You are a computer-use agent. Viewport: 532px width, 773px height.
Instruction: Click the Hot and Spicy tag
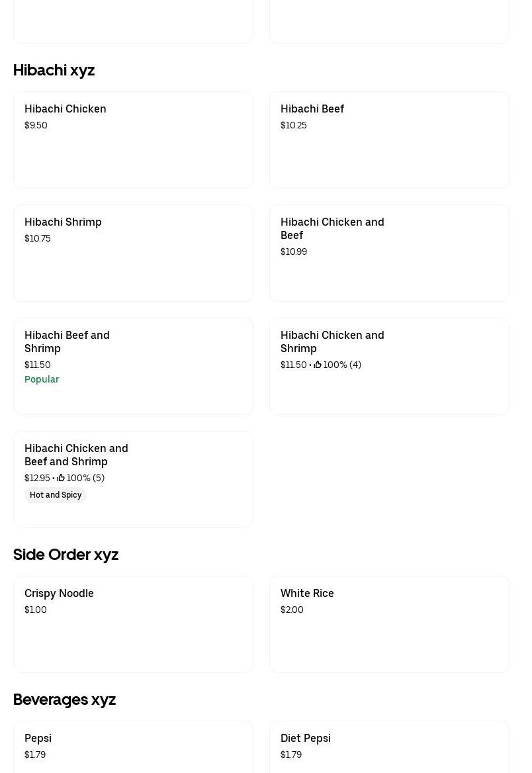tap(56, 495)
